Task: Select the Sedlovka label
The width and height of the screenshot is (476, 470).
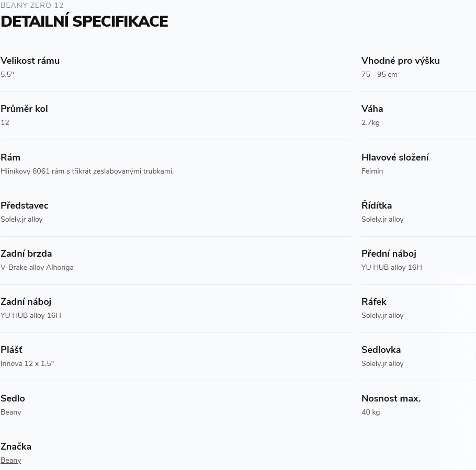Action: click(381, 350)
